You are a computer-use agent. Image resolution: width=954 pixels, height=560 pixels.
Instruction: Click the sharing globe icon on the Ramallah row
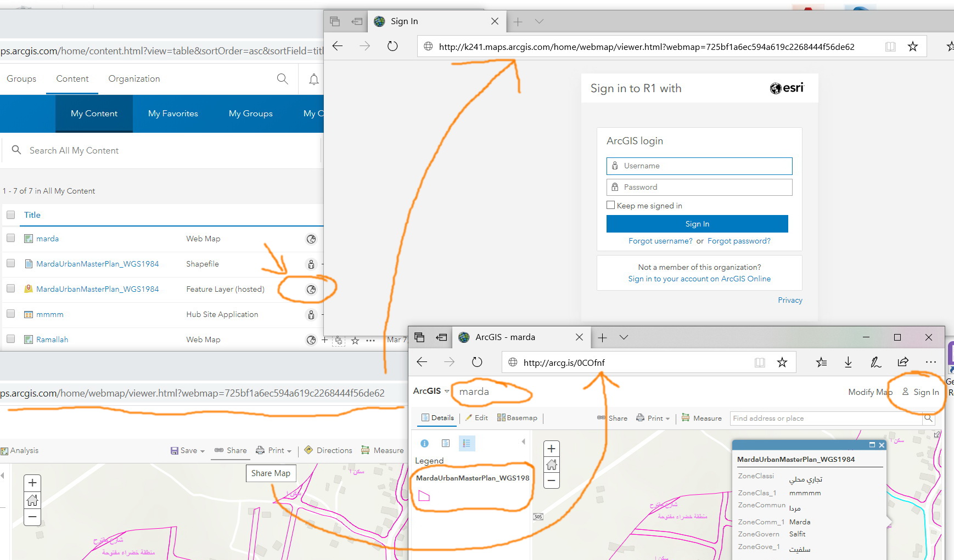click(311, 340)
